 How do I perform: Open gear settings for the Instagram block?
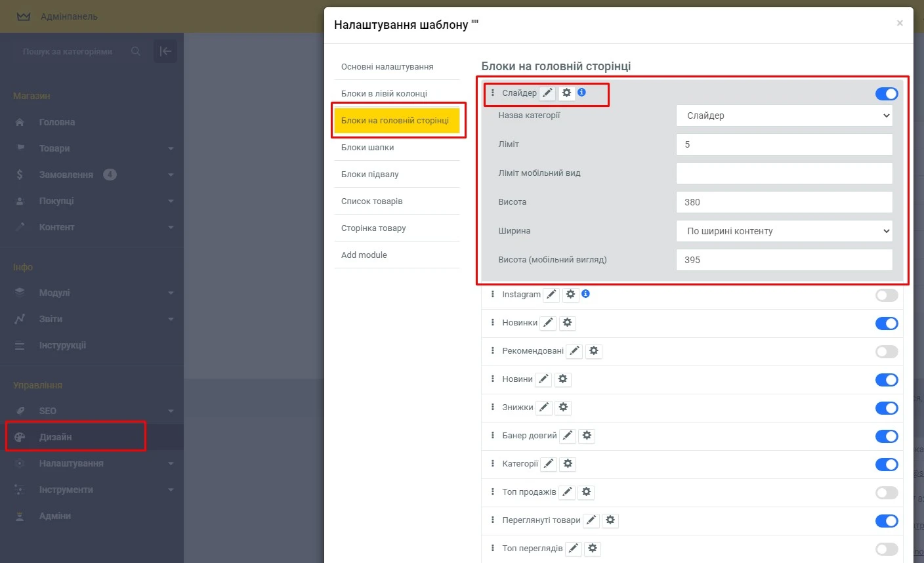coord(570,294)
